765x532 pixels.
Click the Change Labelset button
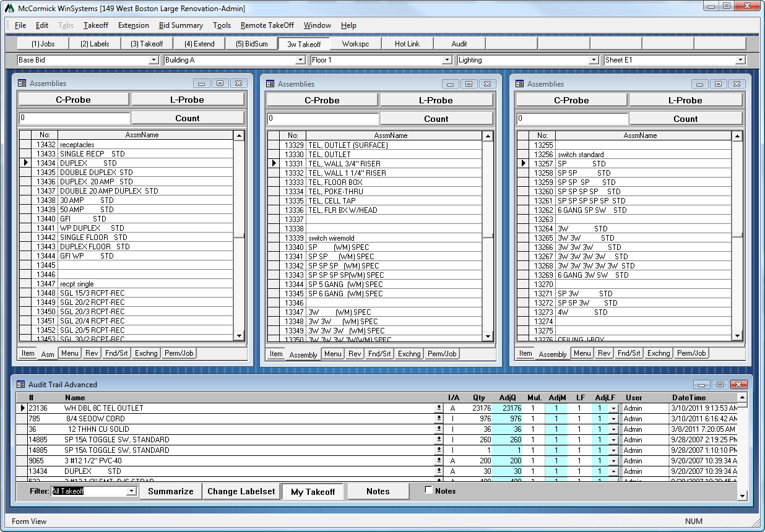coord(240,491)
